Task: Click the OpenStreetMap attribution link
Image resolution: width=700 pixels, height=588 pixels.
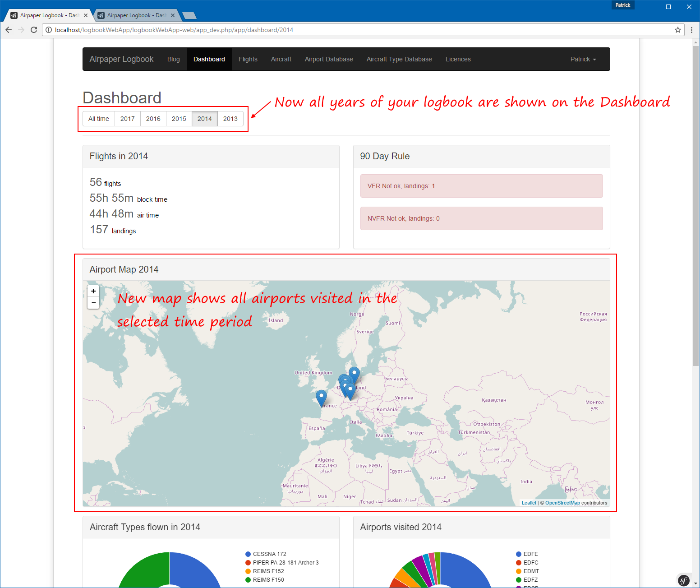Action: [562, 503]
